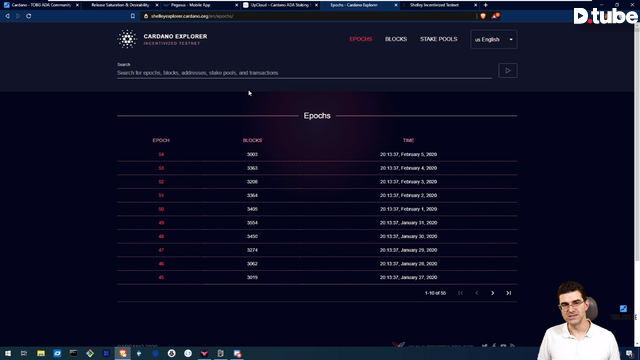The image size is (640, 360).
Task: Open File Explorer from the taskbar
Action: 41,353
